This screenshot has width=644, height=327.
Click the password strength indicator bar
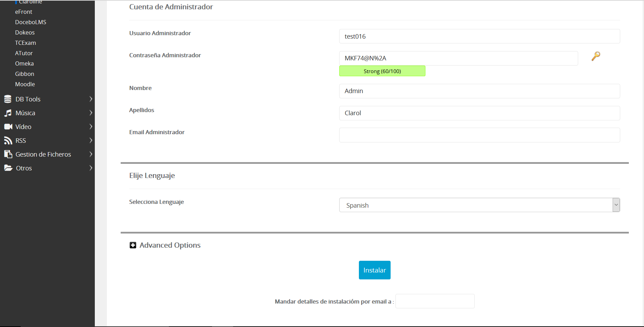tap(382, 71)
